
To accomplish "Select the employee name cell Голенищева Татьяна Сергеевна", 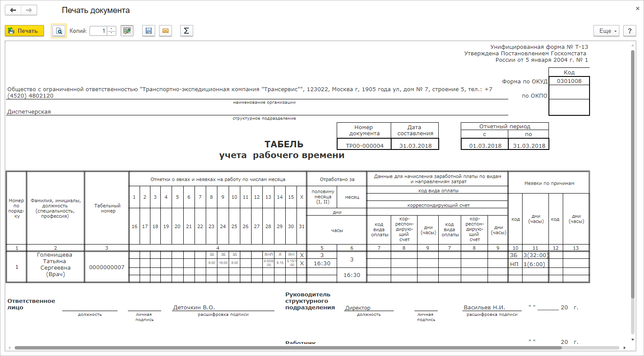I will click(x=55, y=264).
